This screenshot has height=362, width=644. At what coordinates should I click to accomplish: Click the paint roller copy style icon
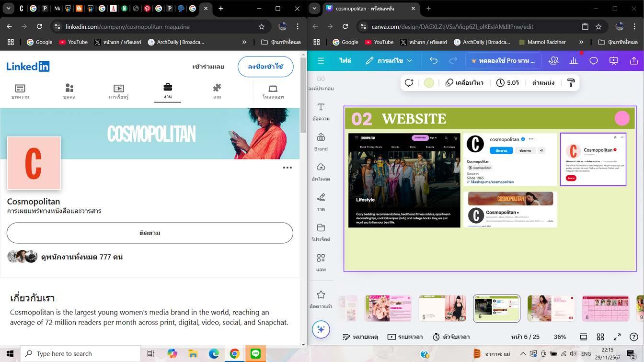tap(571, 83)
